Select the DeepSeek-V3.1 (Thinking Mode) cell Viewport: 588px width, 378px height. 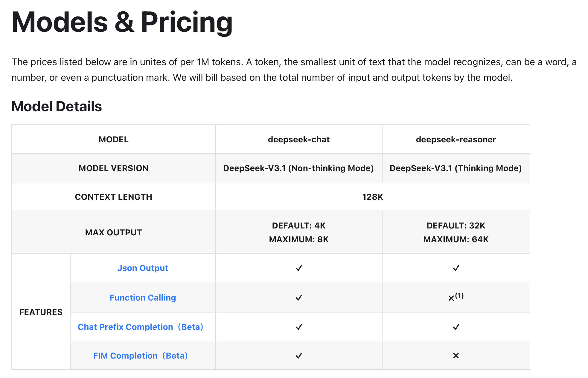pyautogui.click(x=456, y=168)
